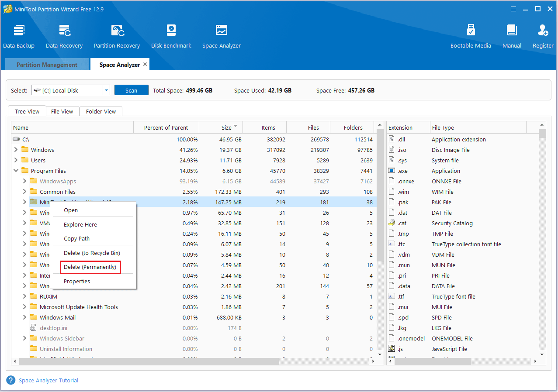This screenshot has width=558, height=392.
Task: Open the hamburger menu
Action: pos(513,8)
